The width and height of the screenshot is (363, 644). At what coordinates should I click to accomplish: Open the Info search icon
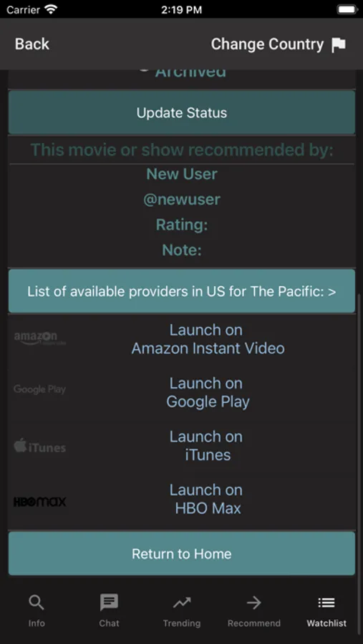[37, 602]
